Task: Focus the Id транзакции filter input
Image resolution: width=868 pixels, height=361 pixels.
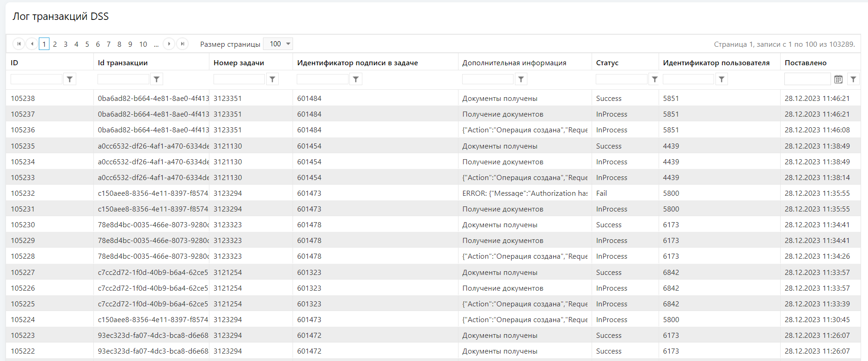Action: (x=123, y=79)
